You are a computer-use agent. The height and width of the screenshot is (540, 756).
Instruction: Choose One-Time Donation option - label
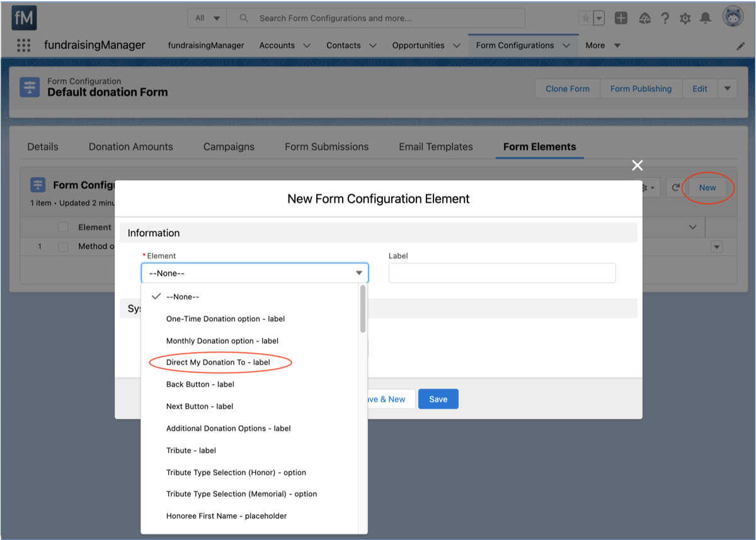point(251,319)
